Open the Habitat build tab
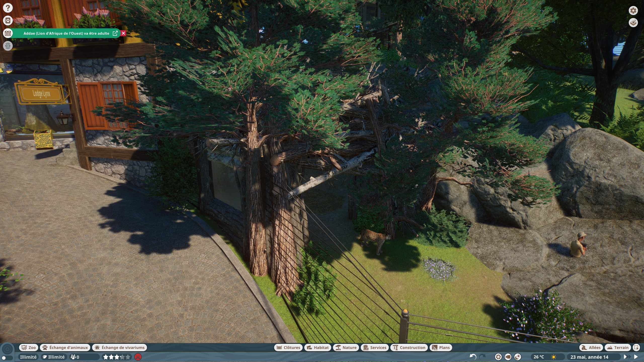644x362 pixels. [x=318, y=348]
